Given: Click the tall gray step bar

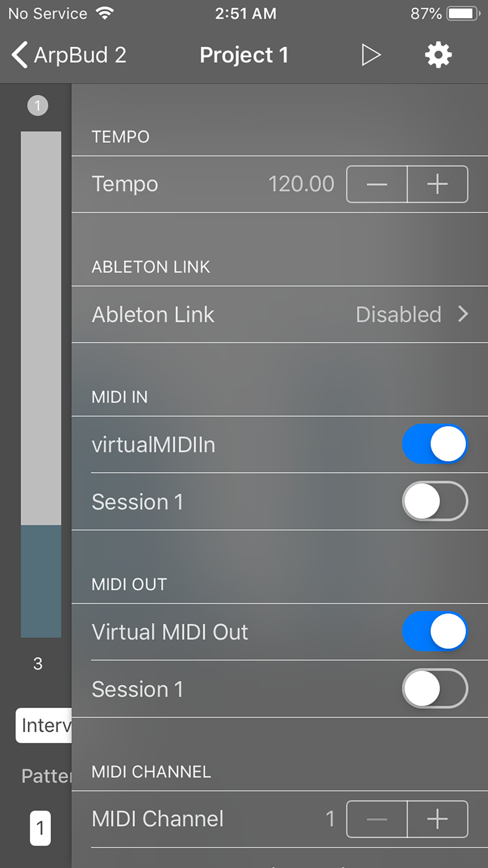Looking at the screenshot, I should pos(41,328).
